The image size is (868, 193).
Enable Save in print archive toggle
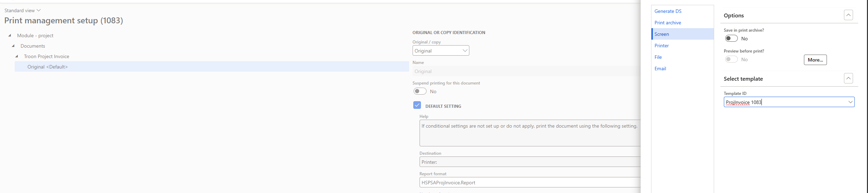coord(731,39)
